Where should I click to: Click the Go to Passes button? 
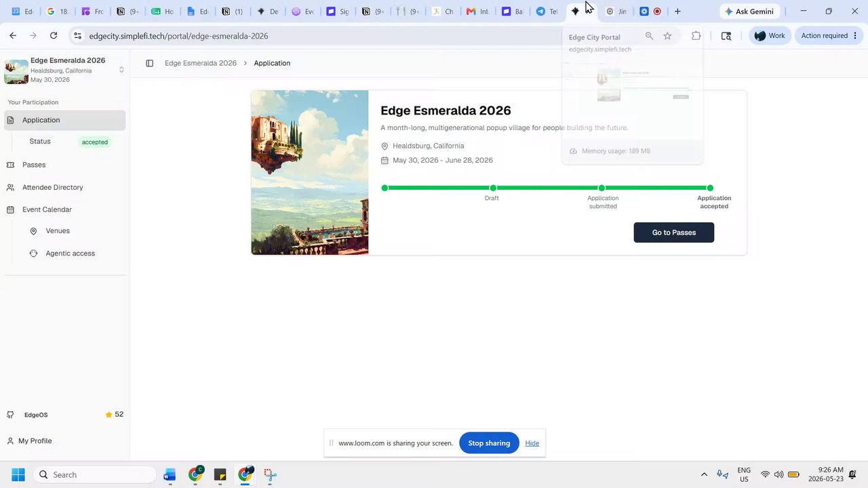(x=673, y=232)
